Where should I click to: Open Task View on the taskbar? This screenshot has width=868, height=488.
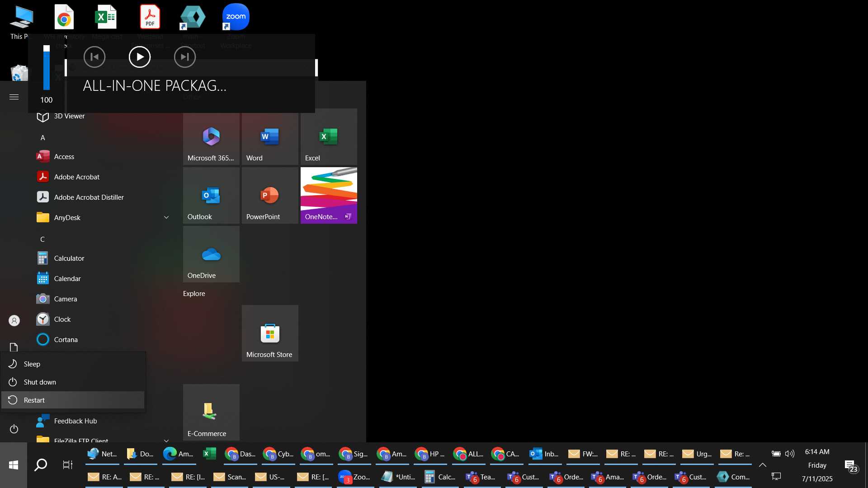[x=68, y=465]
